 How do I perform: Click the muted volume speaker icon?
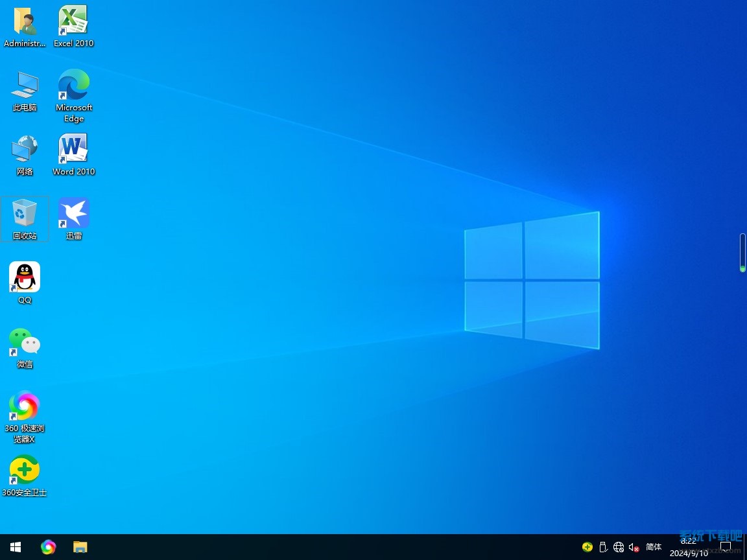634,547
